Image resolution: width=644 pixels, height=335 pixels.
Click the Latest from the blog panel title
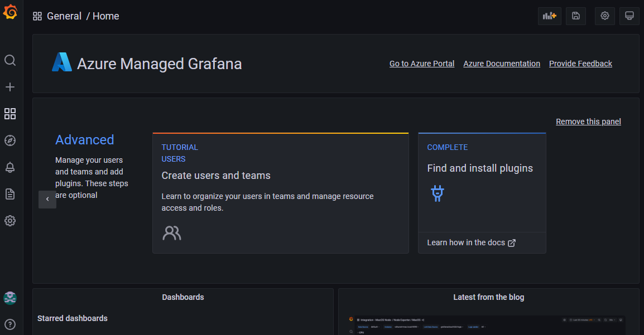[488, 297]
